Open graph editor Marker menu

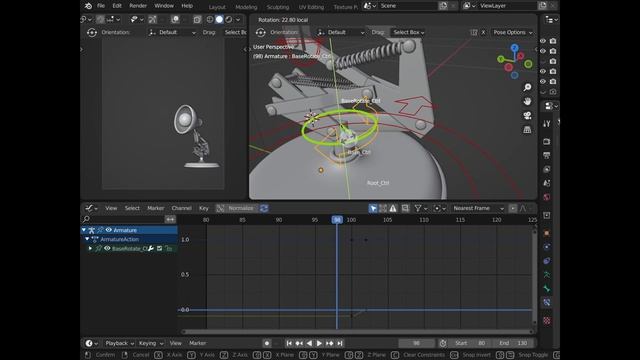156,208
